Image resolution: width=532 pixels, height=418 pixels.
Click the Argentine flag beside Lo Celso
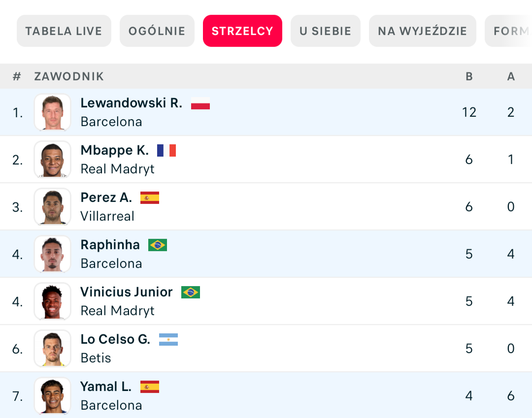click(x=168, y=340)
